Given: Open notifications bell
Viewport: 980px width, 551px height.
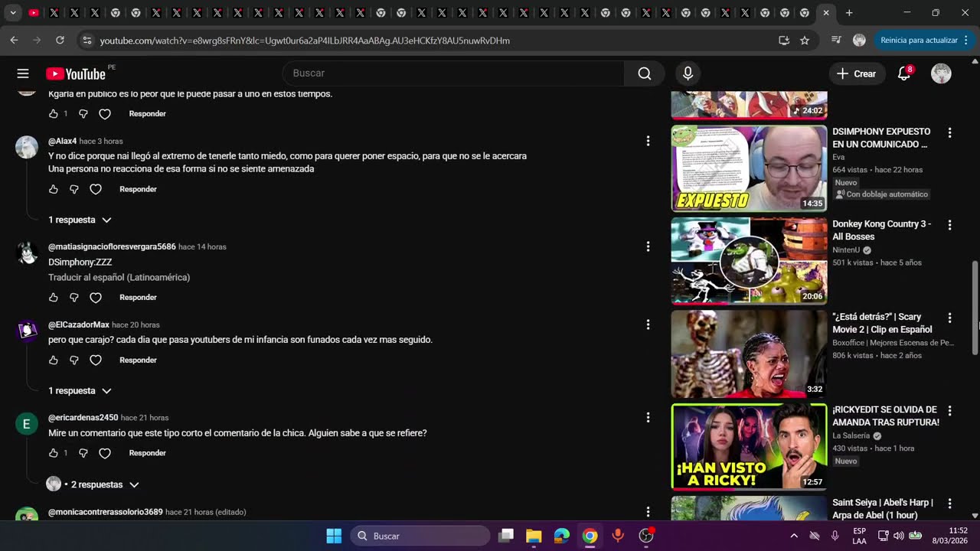Looking at the screenshot, I should [904, 73].
